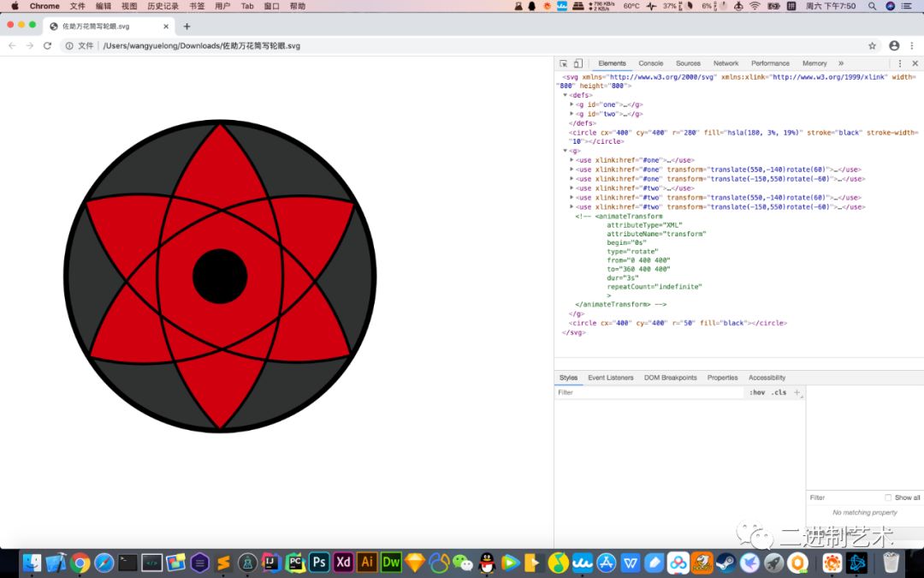The width and height of the screenshot is (924, 578).
Task: Click the computed properties Filter field
Action: (x=844, y=498)
